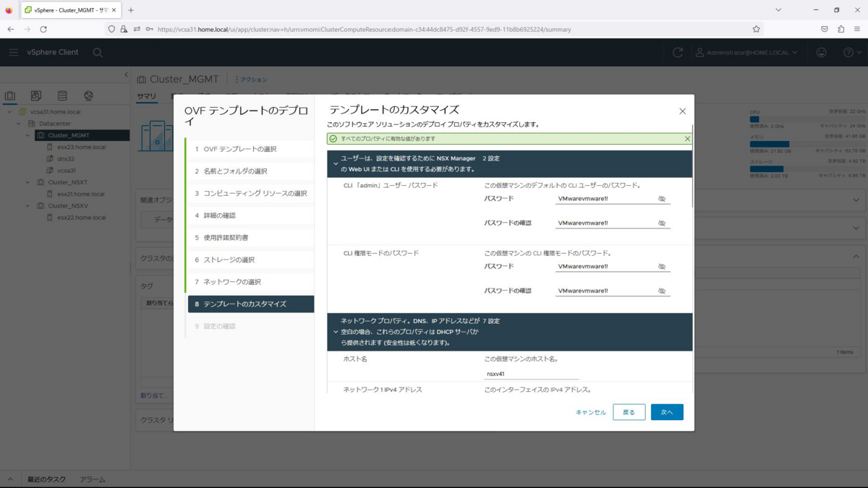Image resolution: width=868 pixels, height=488 pixels.
Task: Click the vSphere refresh icon
Action: coord(677,52)
